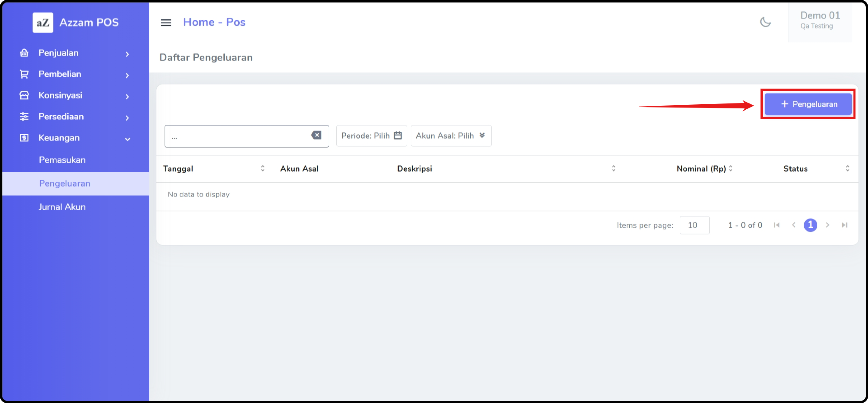
Task: Clear search with backspace icon
Action: [x=316, y=135]
